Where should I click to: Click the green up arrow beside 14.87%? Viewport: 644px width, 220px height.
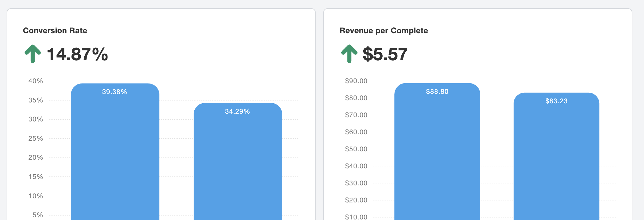(x=33, y=54)
